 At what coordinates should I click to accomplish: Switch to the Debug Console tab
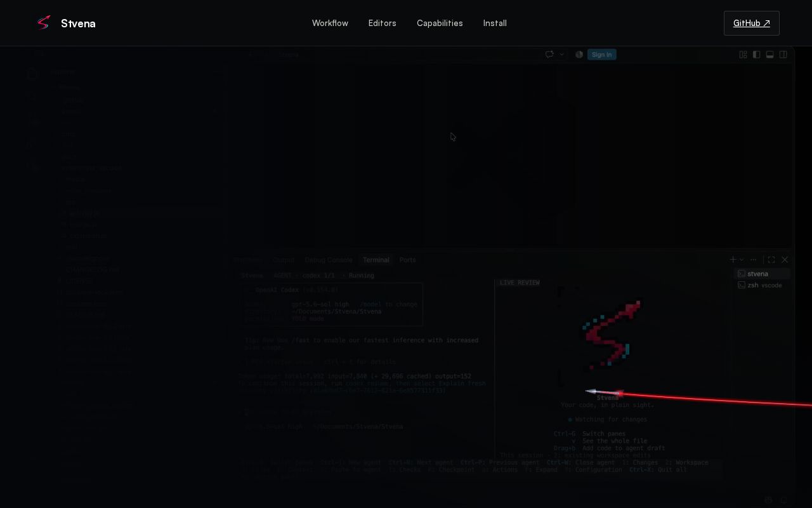[x=328, y=260]
